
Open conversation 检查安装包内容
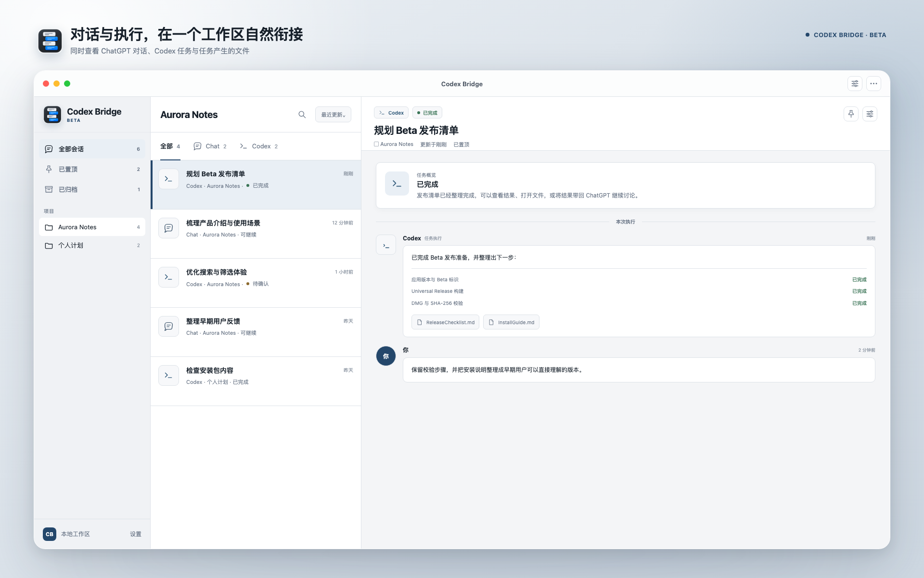[x=256, y=381]
